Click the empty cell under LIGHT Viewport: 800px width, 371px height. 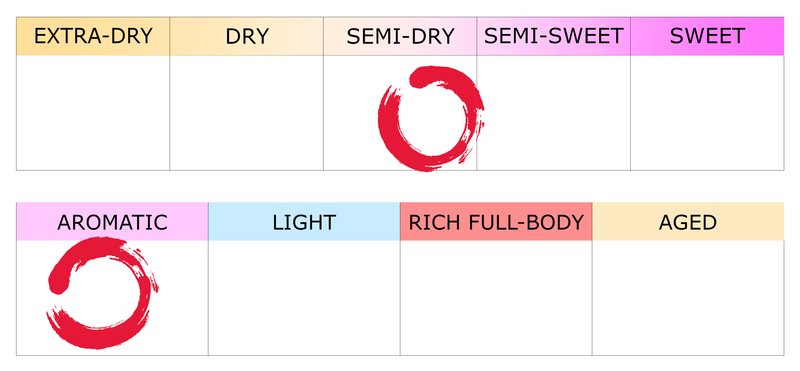[x=304, y=298]
